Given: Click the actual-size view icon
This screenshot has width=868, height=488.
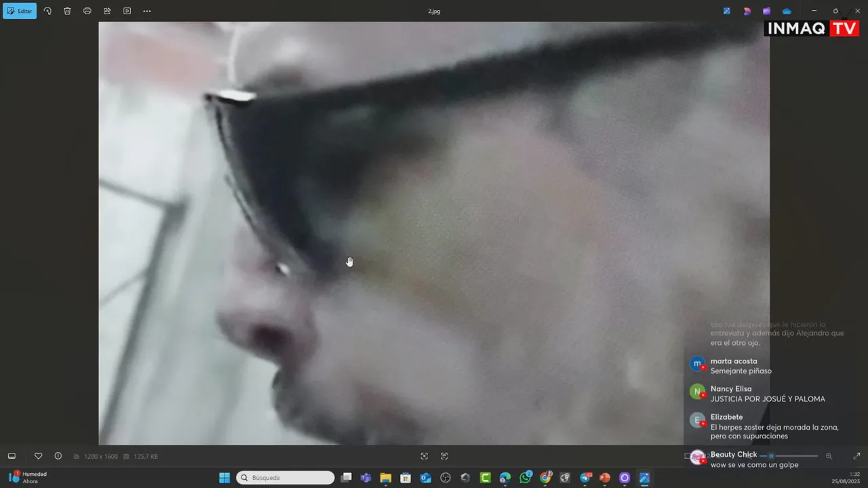Looking at the screenshot, I should (444, 456).
